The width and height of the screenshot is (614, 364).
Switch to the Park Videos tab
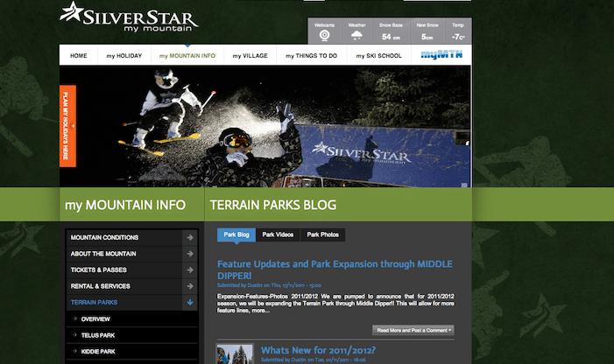[278, 234]
